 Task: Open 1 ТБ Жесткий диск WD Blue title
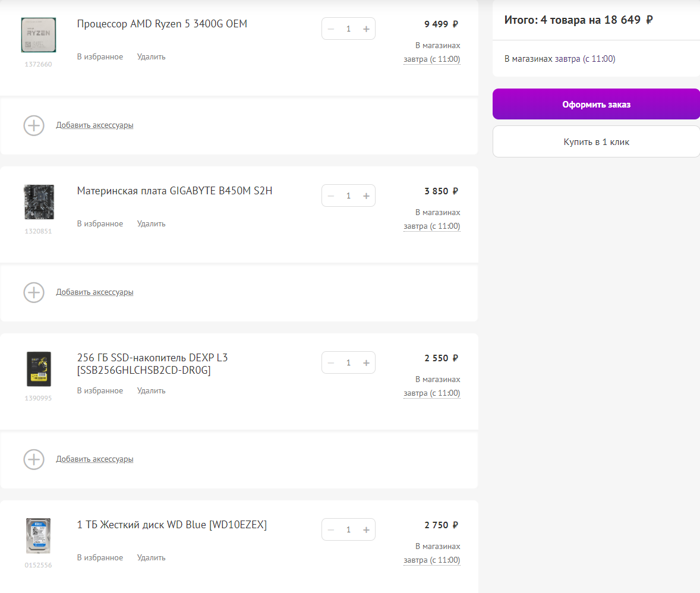[x=172, y=525]
